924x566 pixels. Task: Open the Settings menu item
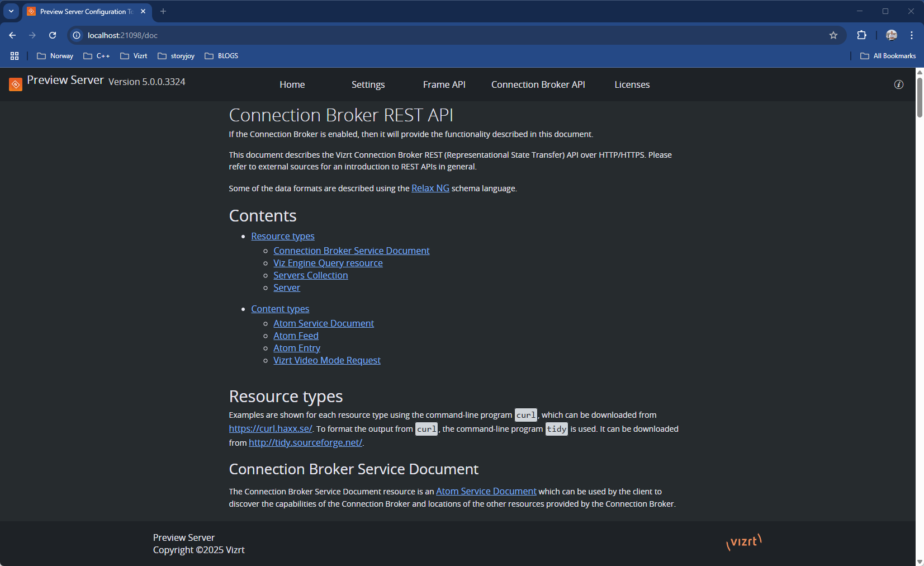(x=368, y=84)
